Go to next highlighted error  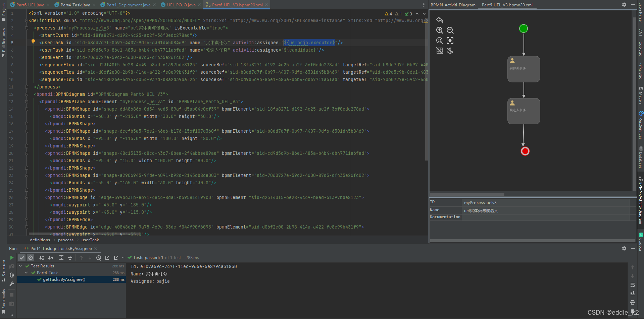424,14
